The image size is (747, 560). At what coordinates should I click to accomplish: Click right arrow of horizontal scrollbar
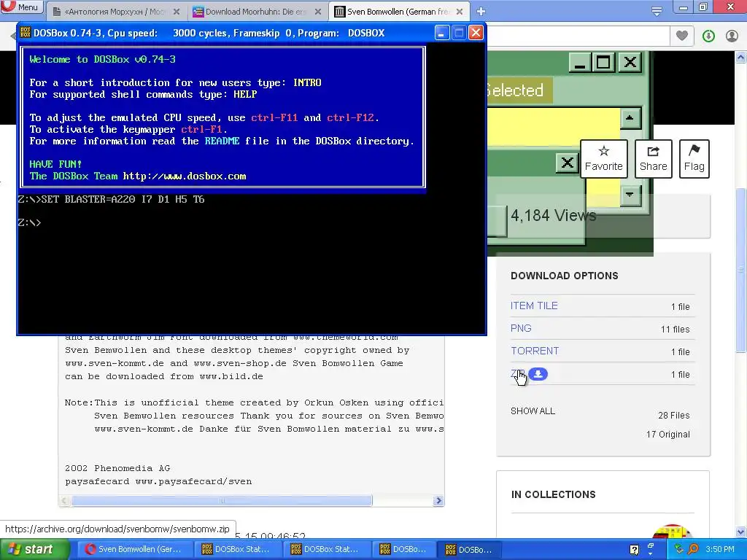438,500
